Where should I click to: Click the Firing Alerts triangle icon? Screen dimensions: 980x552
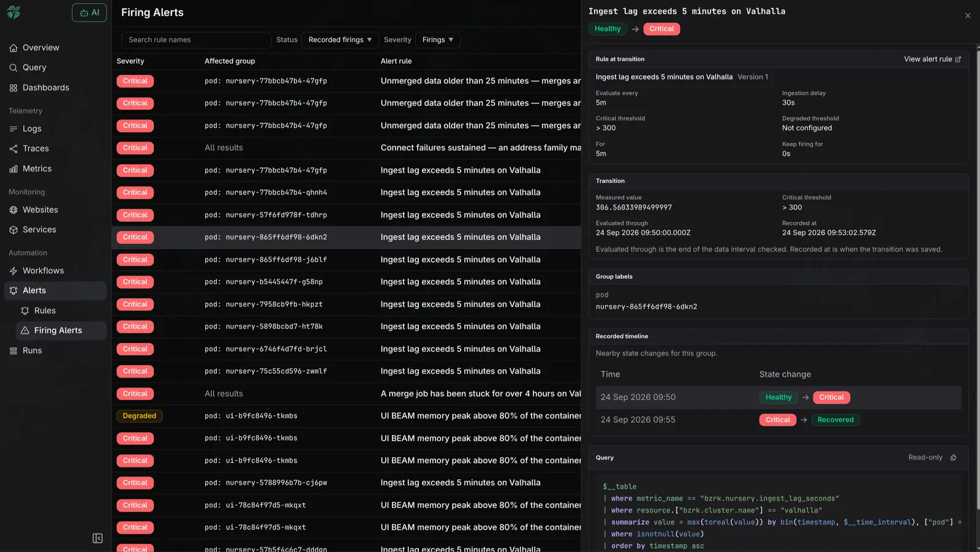[x=25, y=330]
